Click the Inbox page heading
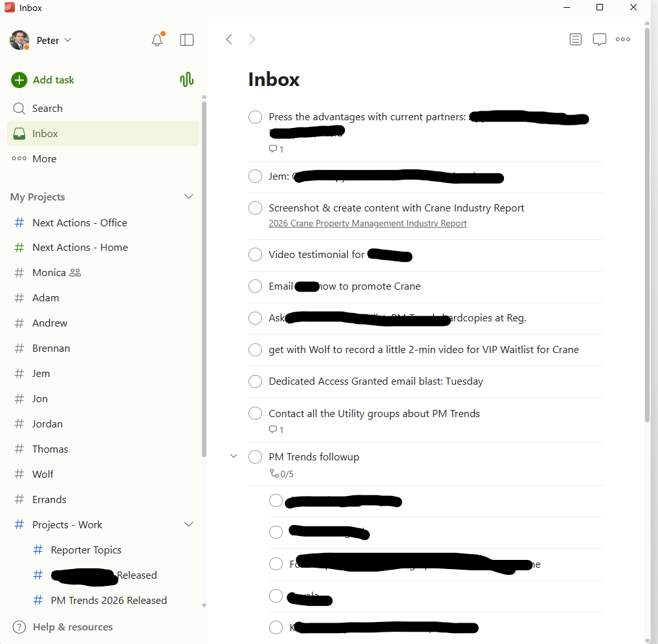The image size is (658, 644). (x=274, y=80)
